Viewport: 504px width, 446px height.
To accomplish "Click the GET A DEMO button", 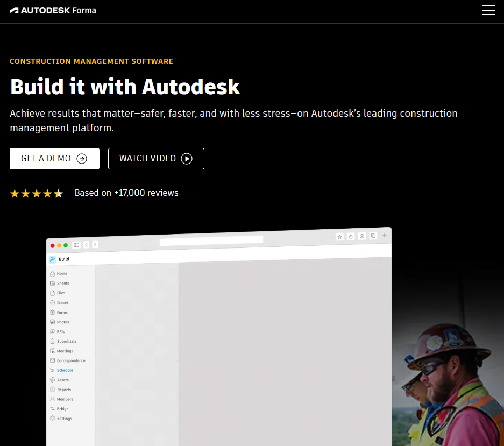I will tap(55, 159).
